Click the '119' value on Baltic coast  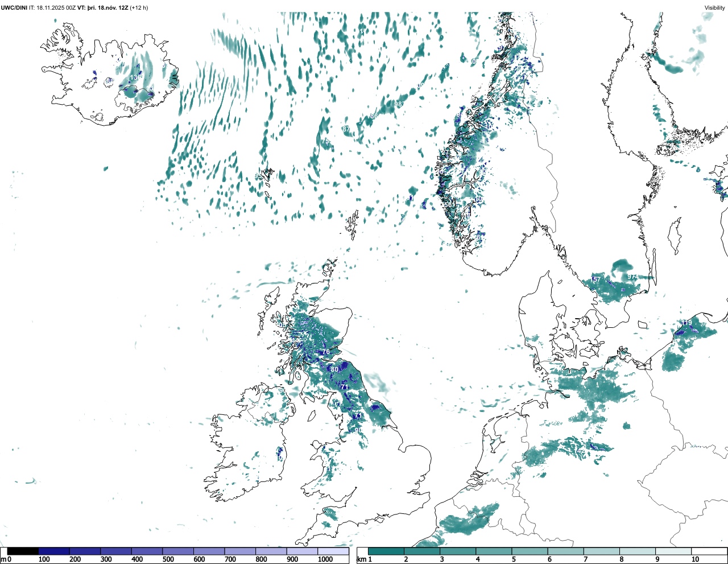[687, 323]
